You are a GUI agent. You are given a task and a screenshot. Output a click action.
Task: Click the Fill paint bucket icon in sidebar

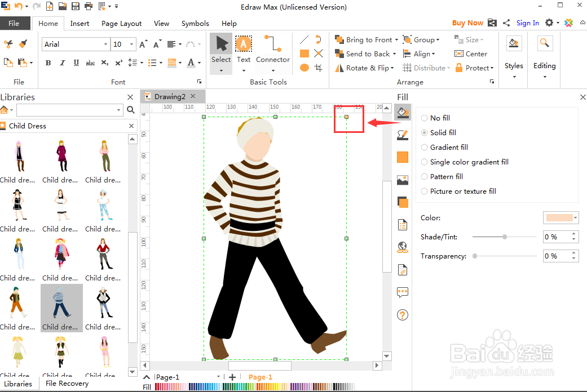pyautogui.click(x=403, y=112)
